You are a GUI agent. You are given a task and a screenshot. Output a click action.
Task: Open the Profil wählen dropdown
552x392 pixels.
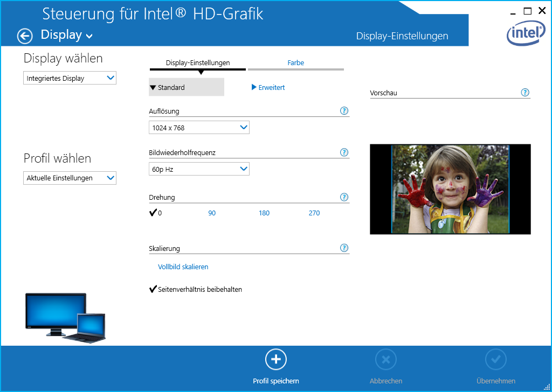click(x=70, y=178)
